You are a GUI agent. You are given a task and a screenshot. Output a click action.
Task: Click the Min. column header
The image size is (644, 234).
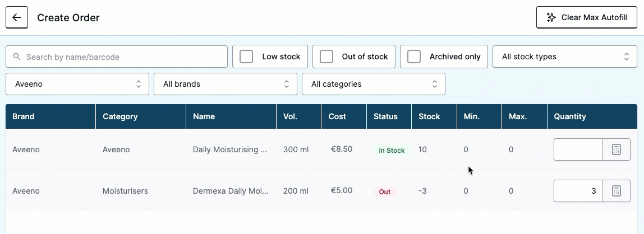tap(480, 116)
